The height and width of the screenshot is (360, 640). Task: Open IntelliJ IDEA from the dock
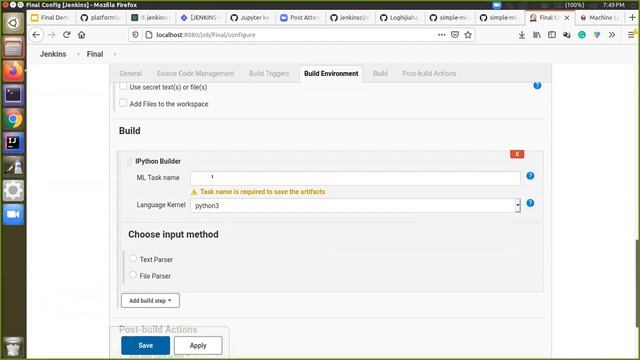[13, 142]
